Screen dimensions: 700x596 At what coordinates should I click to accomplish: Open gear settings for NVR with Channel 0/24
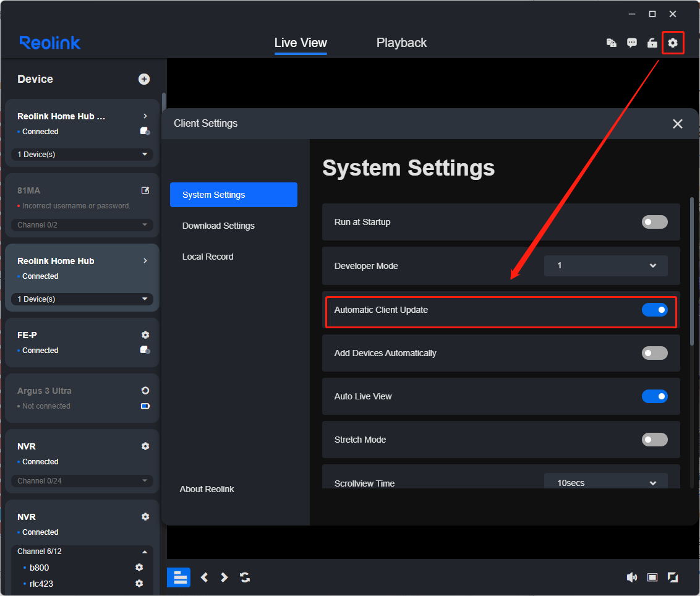(145, 446)
